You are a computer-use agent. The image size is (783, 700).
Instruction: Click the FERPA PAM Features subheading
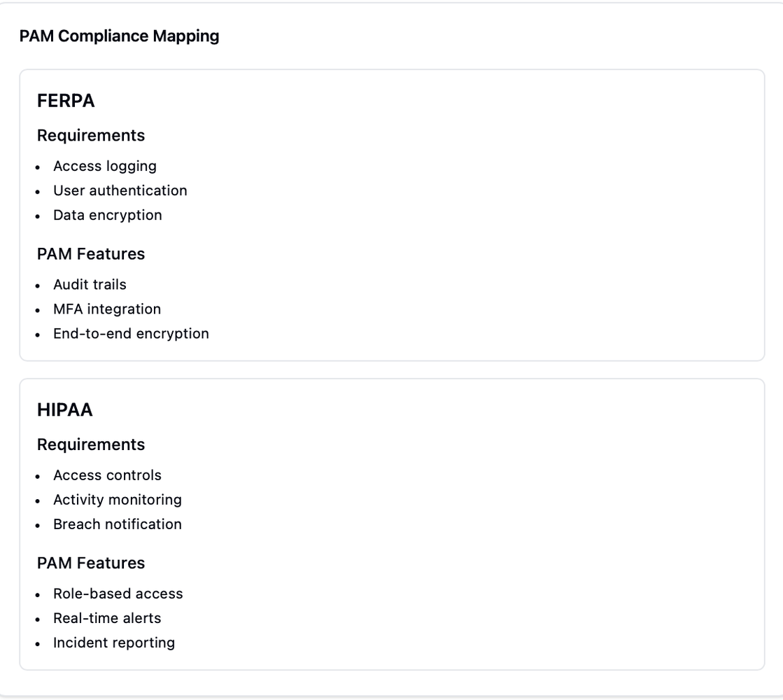[91, 253]
